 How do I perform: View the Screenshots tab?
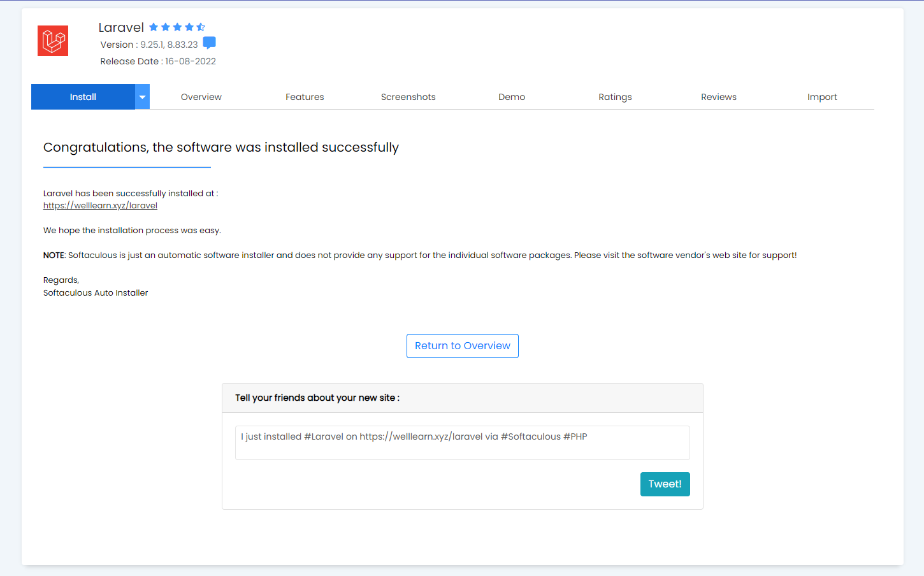[x=408, y=97]
